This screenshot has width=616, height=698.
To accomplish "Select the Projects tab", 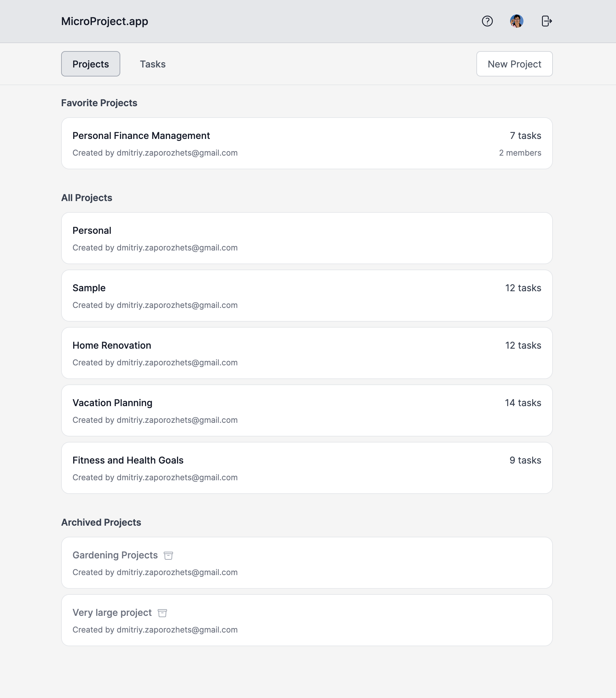I will coord(91,64).
